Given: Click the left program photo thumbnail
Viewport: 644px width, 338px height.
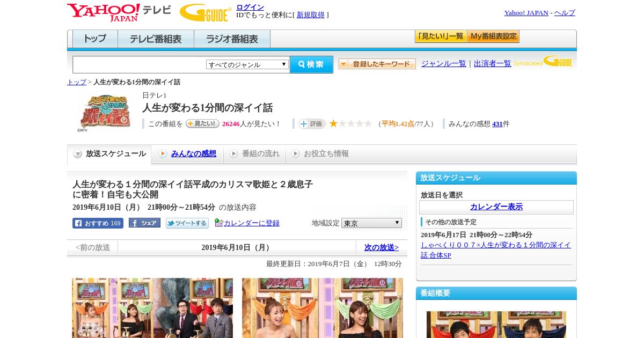Looking at the screenshot, I should point(152,308).
